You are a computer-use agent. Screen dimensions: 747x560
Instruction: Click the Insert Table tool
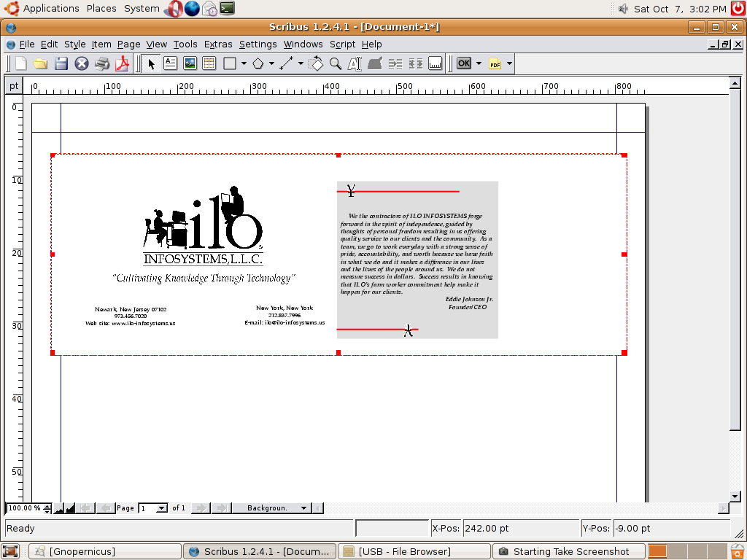209,63
